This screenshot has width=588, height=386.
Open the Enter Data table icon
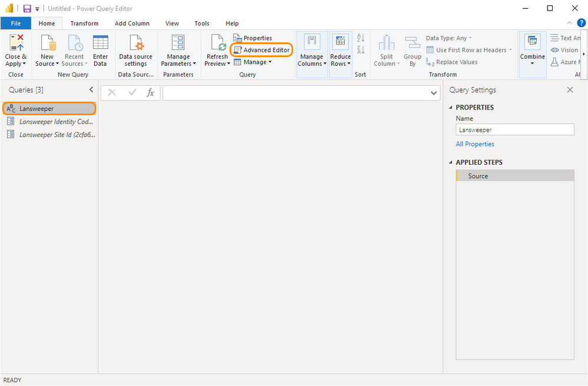[x=101, y=43]
